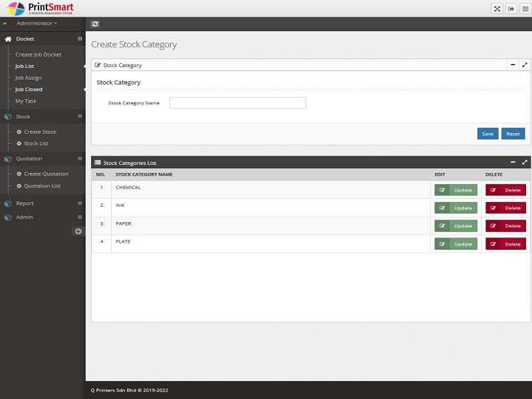Select Stock List in the sidebar
The image size is (532, 399).
(x=36, y=144)
